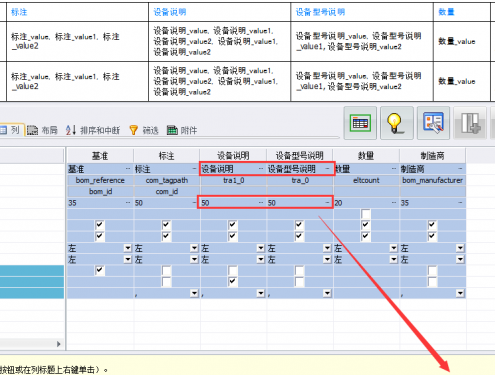Switch to the 列 tab
495x375 pixels.
11,130
